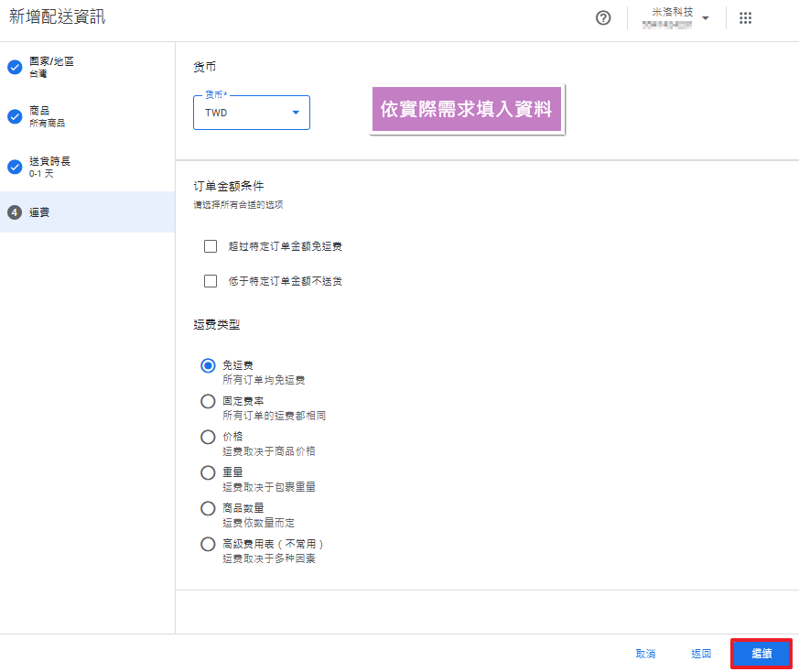799x672 pixels.
Task: Click the 繼續 continue button
Action: click(761, 654)
